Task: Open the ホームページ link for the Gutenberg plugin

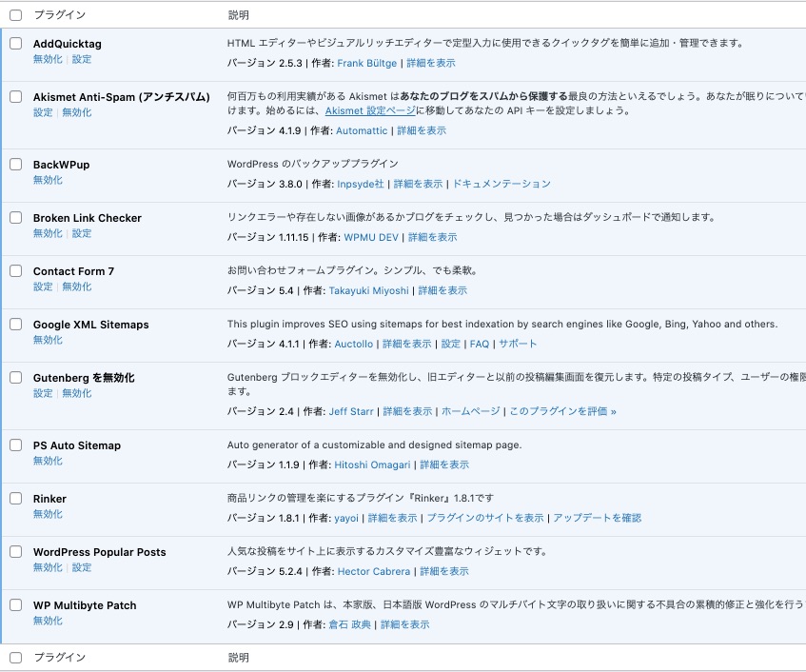Action: click(471, 411)
